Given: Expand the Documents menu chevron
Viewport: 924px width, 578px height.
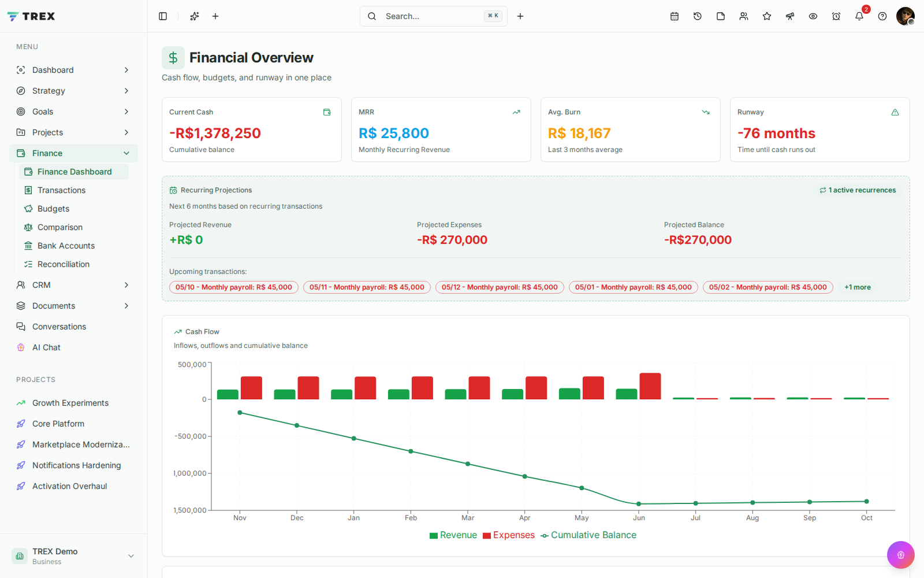Looking at the screenshot, I should coord(126,306).
